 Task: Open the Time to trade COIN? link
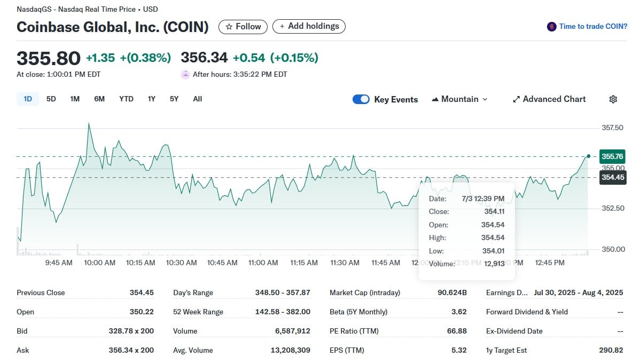tap(593, 26)
